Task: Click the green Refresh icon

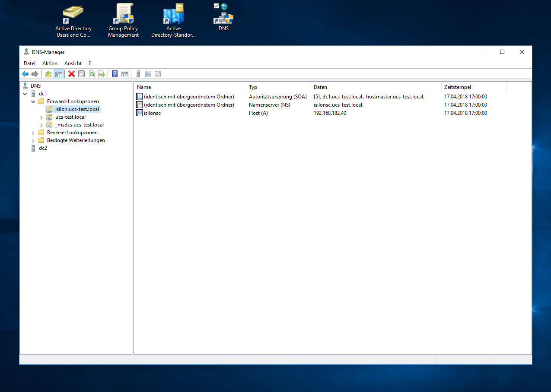Action: pyautogui.click(x=92, y=74)
